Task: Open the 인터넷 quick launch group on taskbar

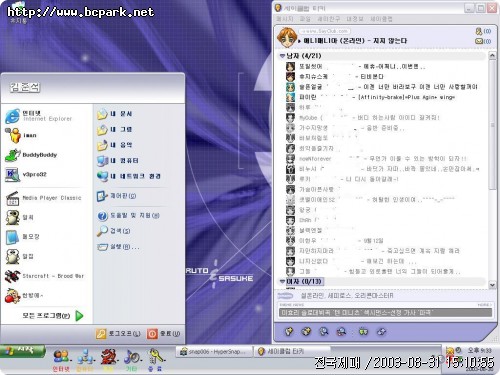Action: 61,361
